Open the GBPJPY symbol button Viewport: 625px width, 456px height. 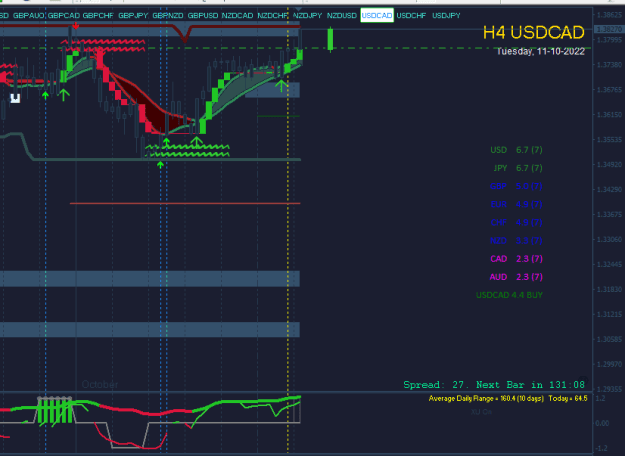point(133,16)
